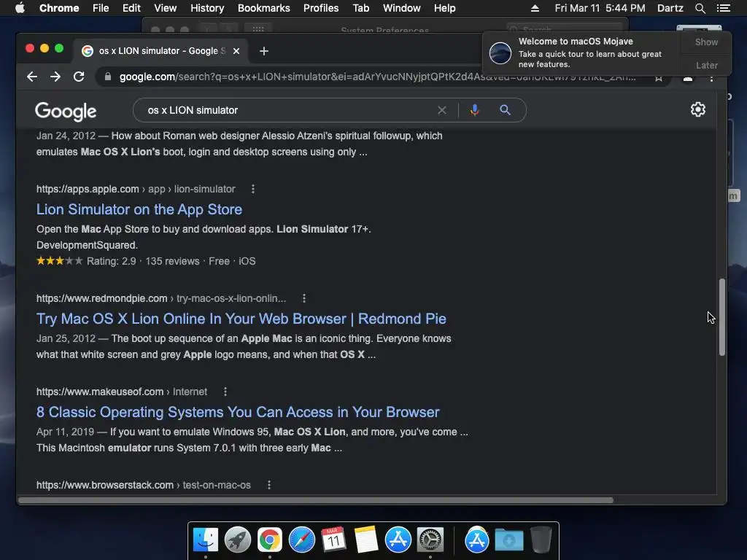Open the Bookmarks menu
747x560 pixels.
tap(264, 8)
